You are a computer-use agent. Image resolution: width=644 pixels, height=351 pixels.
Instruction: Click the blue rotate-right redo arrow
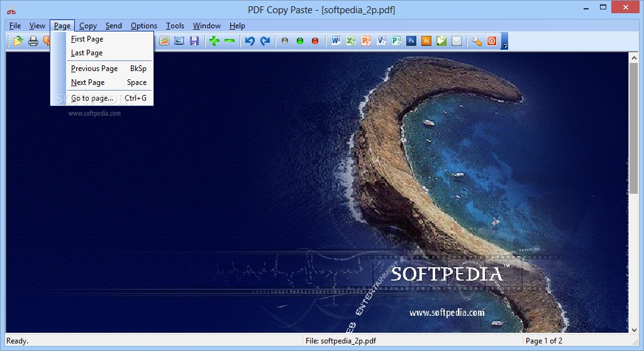pyautogui.click(x=265, y=41)
